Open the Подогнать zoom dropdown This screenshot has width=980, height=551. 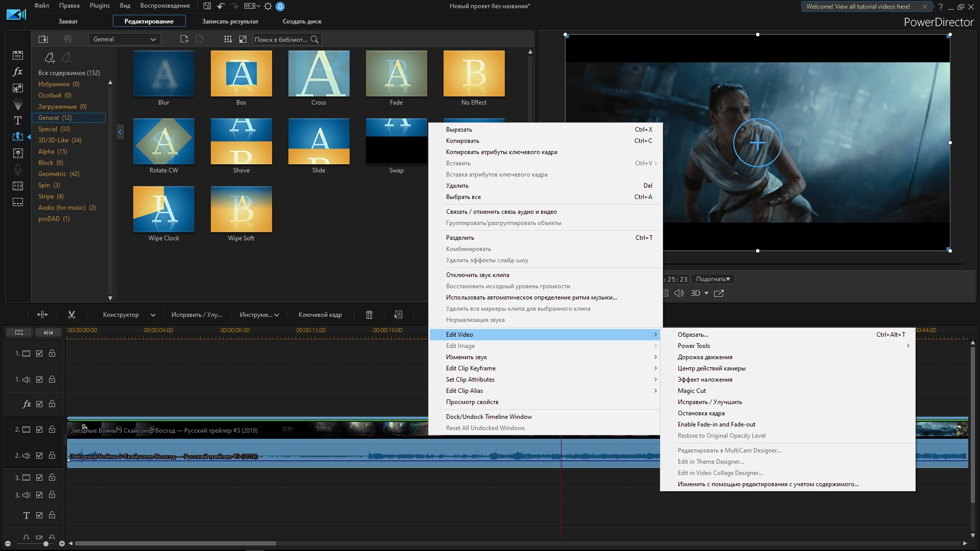(x=713, y=279)
